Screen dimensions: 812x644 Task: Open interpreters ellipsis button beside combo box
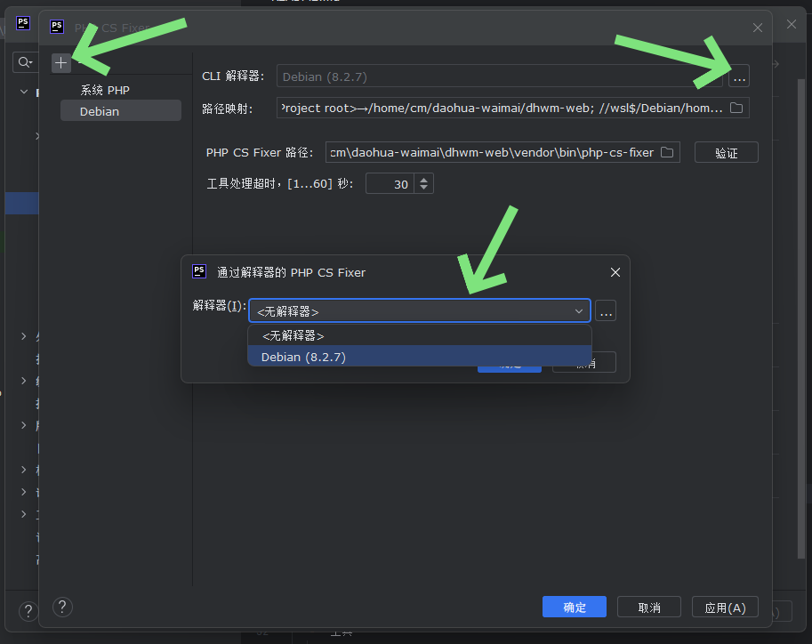[x=606, y=310]
